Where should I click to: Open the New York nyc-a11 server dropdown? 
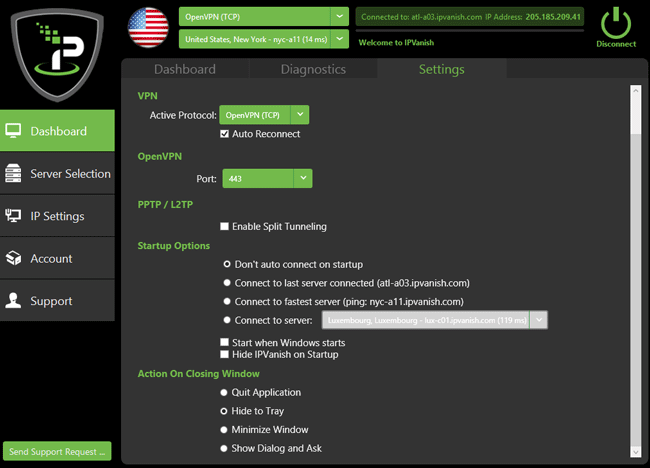click(264, 39)
